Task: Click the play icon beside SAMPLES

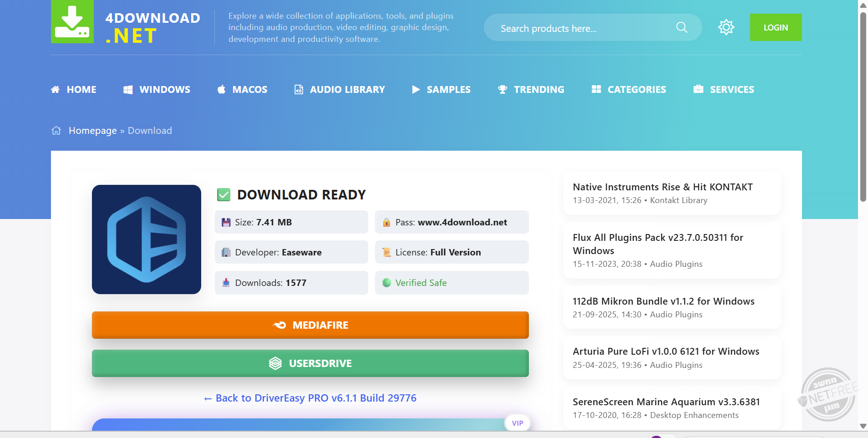Action: pyautogui.click(x=416, y=90)
